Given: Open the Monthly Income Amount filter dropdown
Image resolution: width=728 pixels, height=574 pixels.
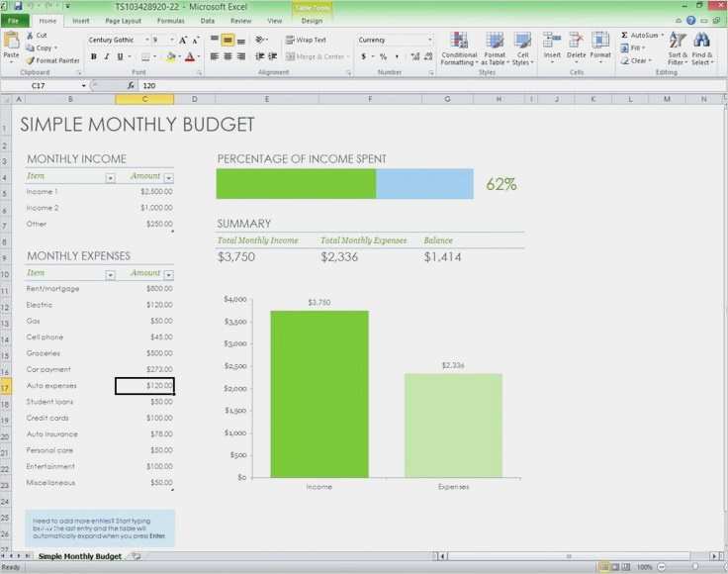Looking at the screenshot, I should [169, 178].
